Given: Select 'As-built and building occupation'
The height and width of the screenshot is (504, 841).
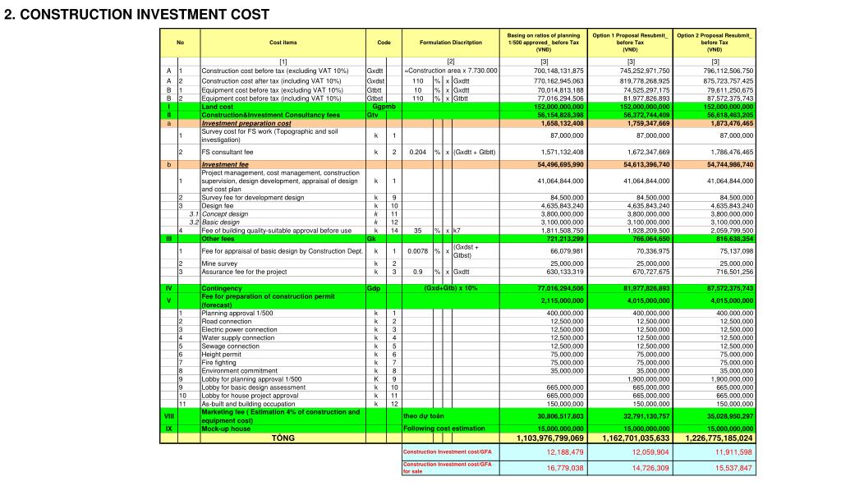Looking at the screenshot, I should point(248,405).
